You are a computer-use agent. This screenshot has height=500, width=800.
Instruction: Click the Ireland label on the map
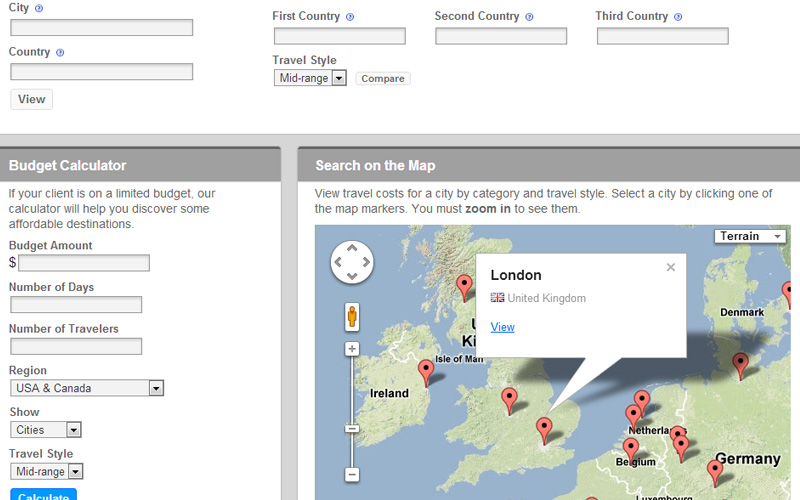click(389, 393)
